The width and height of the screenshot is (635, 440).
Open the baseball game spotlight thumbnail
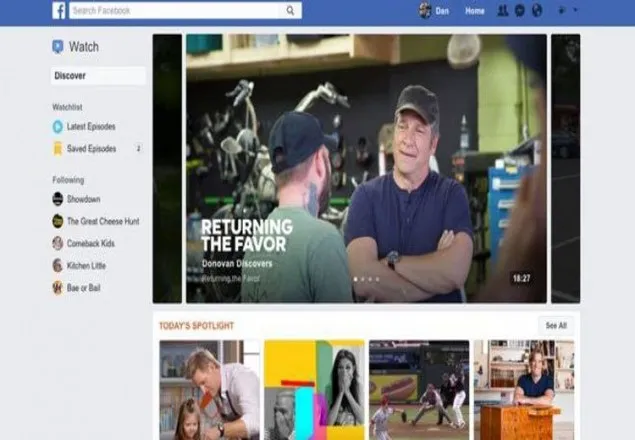click(419, 390)
